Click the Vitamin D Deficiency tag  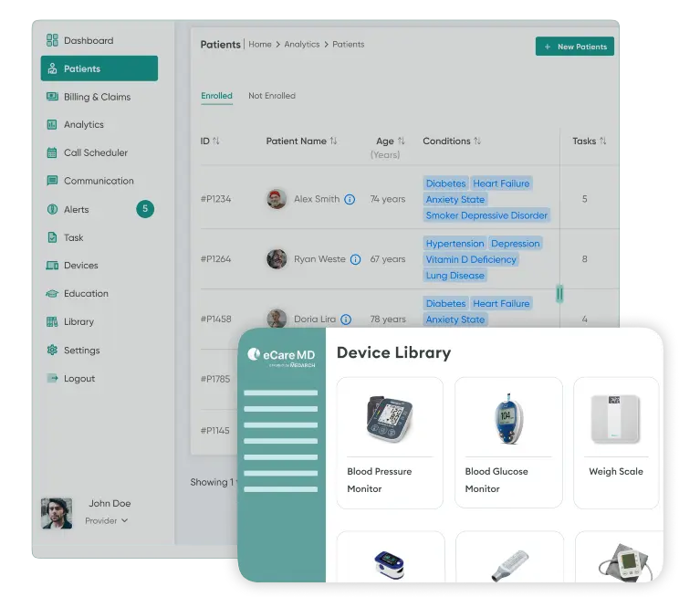(471, 260)
